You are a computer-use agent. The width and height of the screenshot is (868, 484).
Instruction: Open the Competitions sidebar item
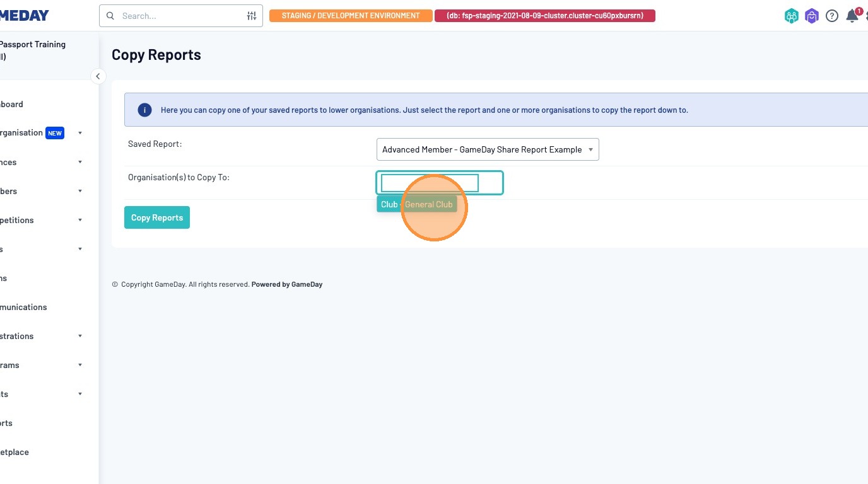pos(17,220)
